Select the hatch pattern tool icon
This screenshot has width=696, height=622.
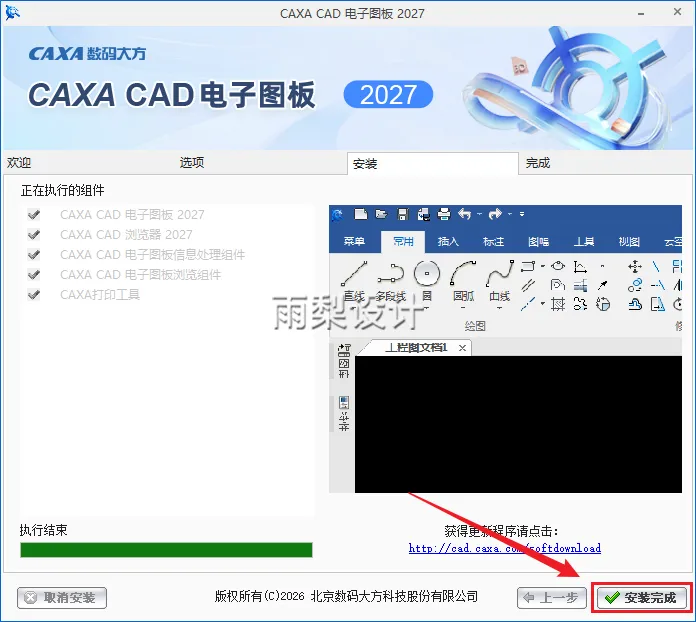(x=558, y=305)
